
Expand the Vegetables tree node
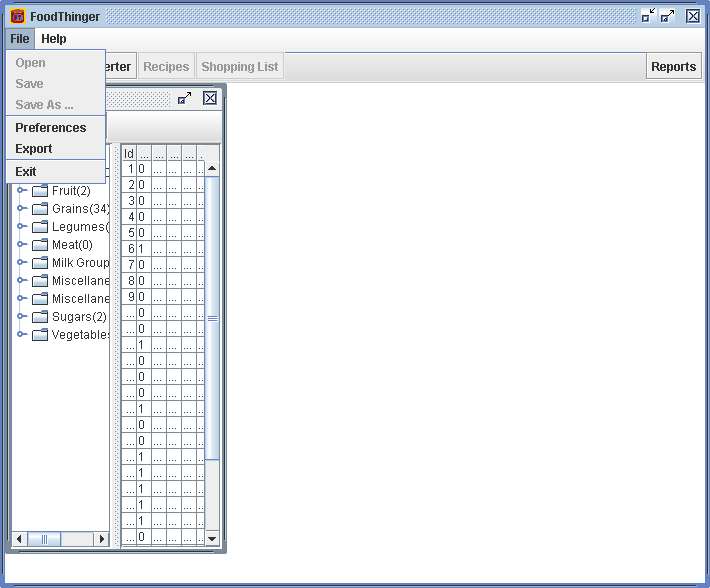click(22, 335)
